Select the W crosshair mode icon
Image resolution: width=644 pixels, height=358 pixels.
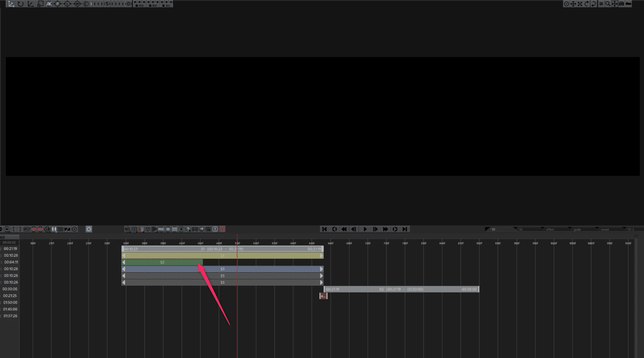77,4
